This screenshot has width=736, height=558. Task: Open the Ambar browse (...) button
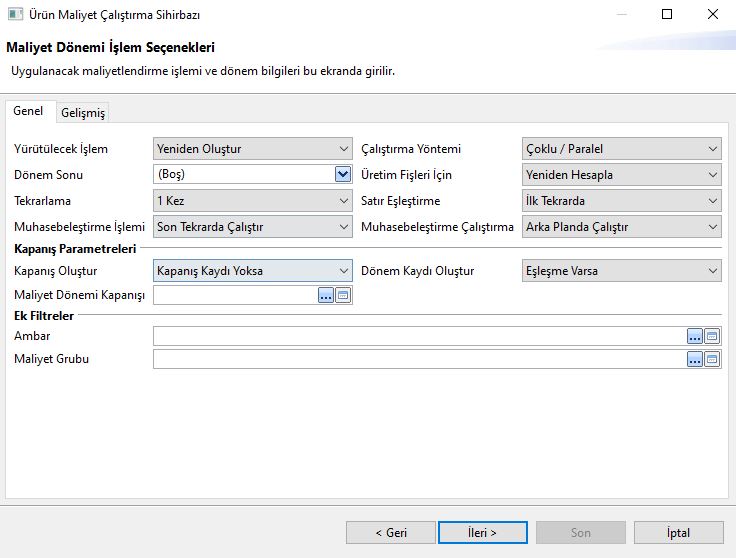click(x=695, y=336)
